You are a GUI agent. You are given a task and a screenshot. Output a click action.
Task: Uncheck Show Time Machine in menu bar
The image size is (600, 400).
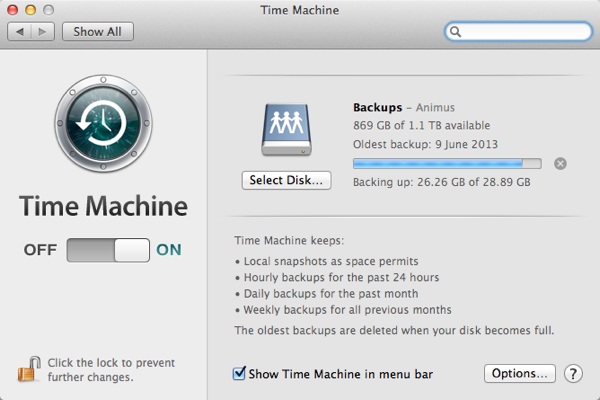tap(239, 374)
